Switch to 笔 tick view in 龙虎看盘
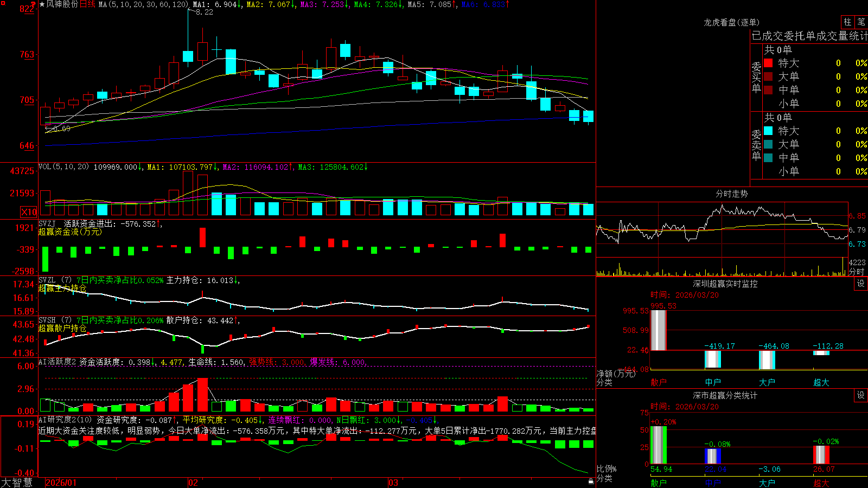 pos(861,22)
